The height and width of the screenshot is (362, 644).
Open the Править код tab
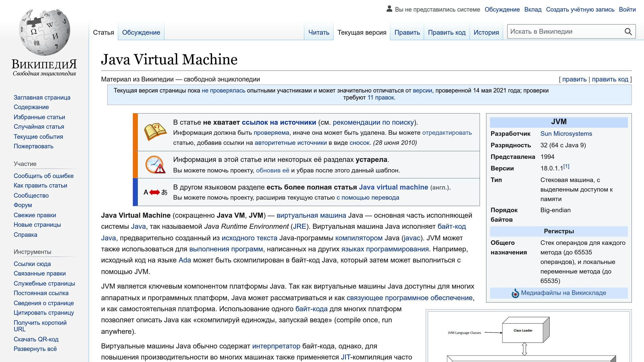click(447, 32)
